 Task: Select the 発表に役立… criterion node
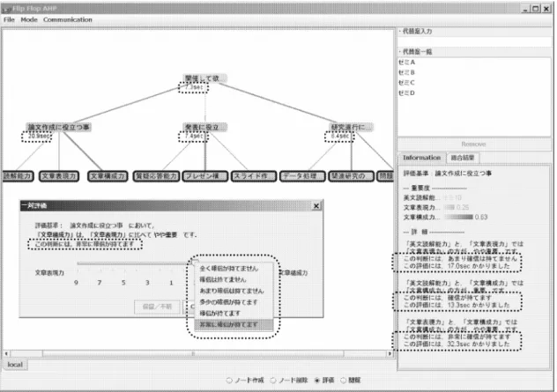click(205, 127)
